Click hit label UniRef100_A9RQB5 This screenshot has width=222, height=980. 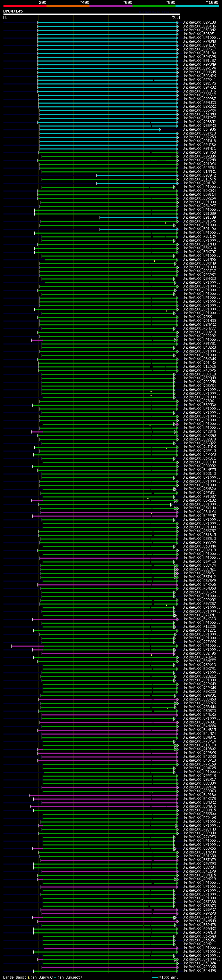tap(199, 156)
